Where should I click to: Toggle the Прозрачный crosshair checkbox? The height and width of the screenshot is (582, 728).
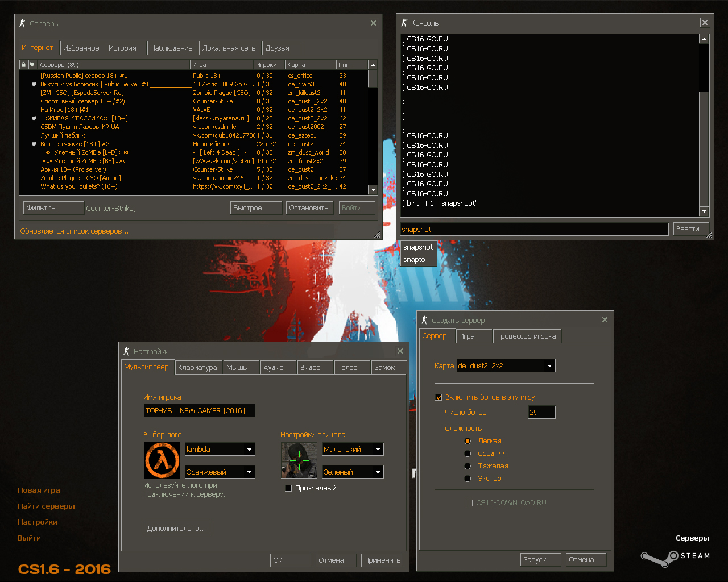tap(288, 488)
